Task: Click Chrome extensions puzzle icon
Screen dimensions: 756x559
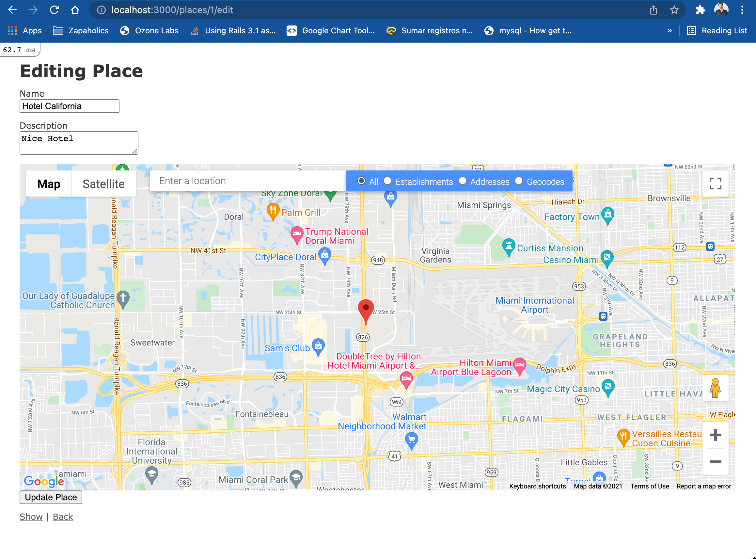Action: click(x=700, y=10)
